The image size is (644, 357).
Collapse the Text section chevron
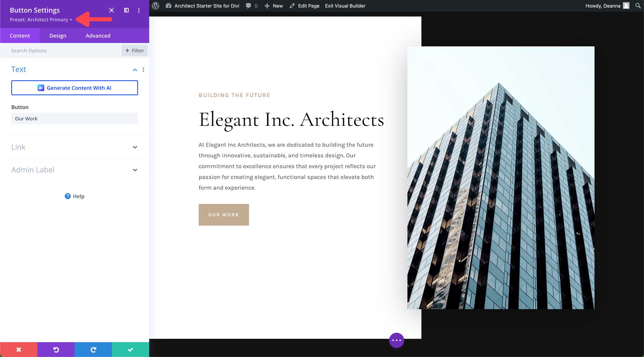click(135, 69)
